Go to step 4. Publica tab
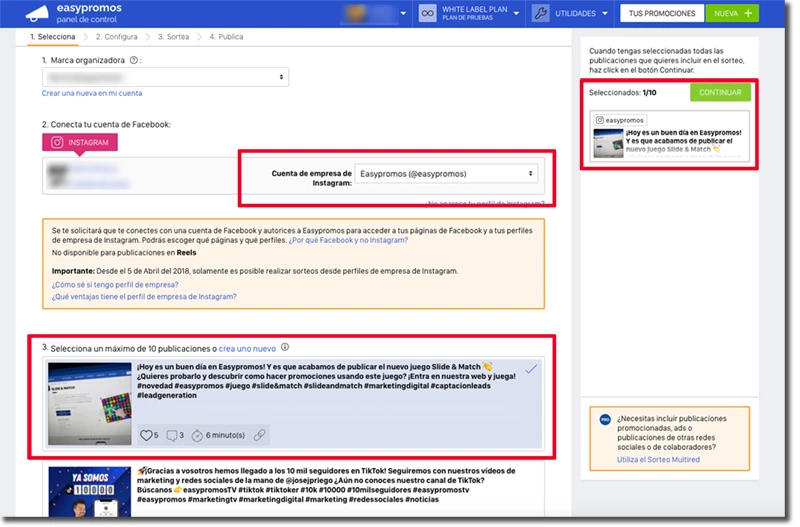The image size is (800, 527). pos(226,37)
